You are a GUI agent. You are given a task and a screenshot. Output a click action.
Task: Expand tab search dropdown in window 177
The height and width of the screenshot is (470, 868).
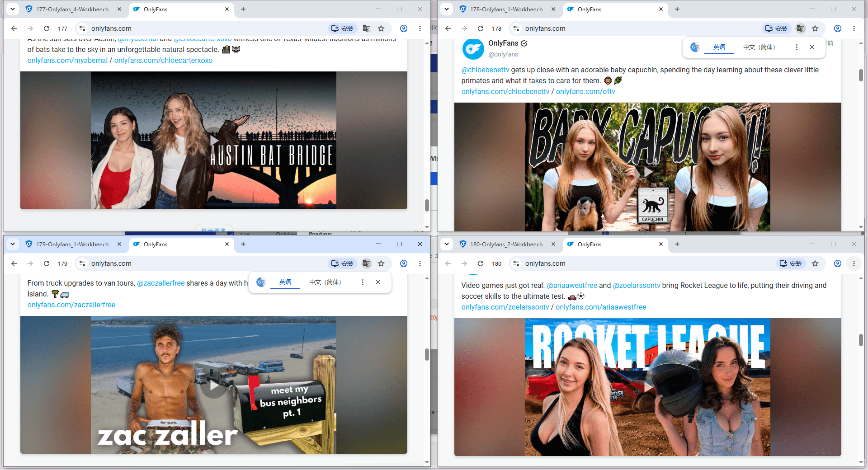pos(13,9)
